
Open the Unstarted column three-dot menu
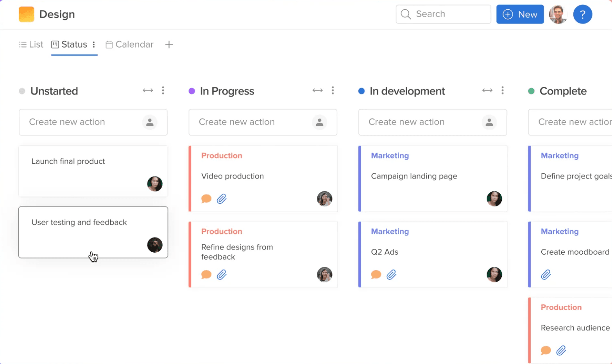tap(163, 91)
